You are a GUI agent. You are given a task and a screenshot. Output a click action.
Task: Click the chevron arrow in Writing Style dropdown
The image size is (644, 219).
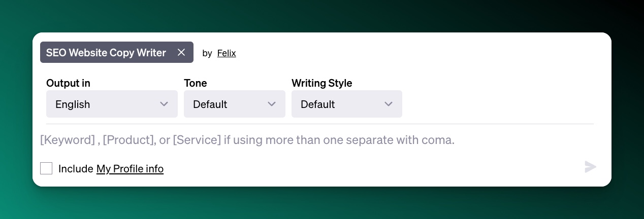click(389, 104)
